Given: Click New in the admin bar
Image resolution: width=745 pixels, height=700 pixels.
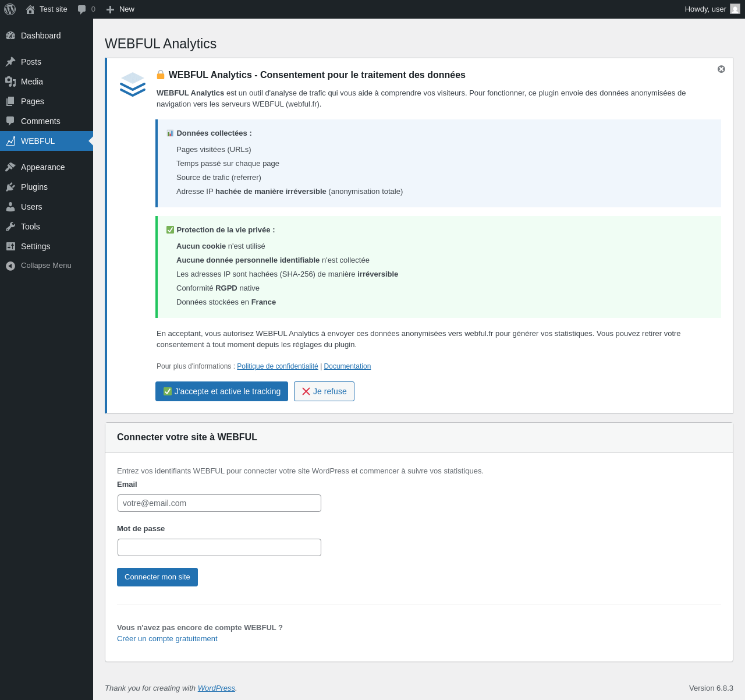Looking at the screenshot, I should pos(120,9).
